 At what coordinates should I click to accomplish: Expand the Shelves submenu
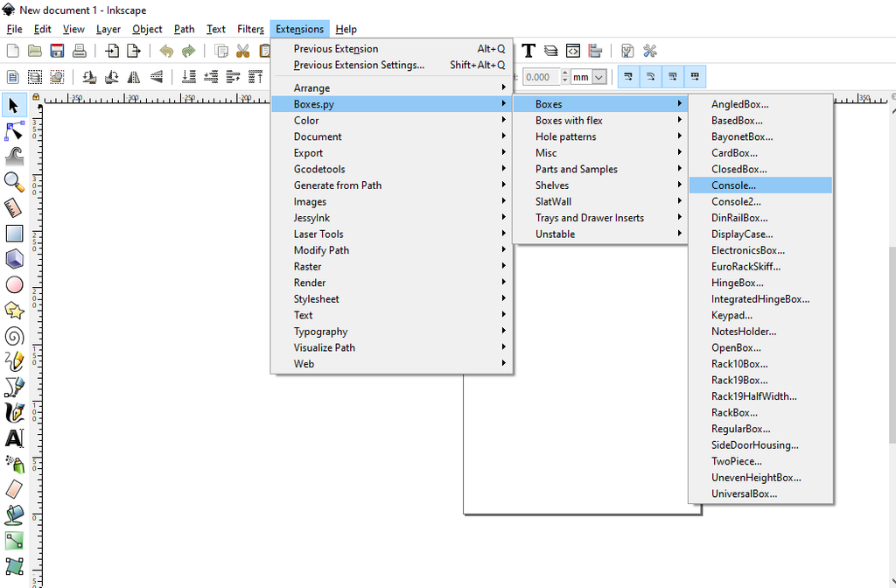[600, 185]
